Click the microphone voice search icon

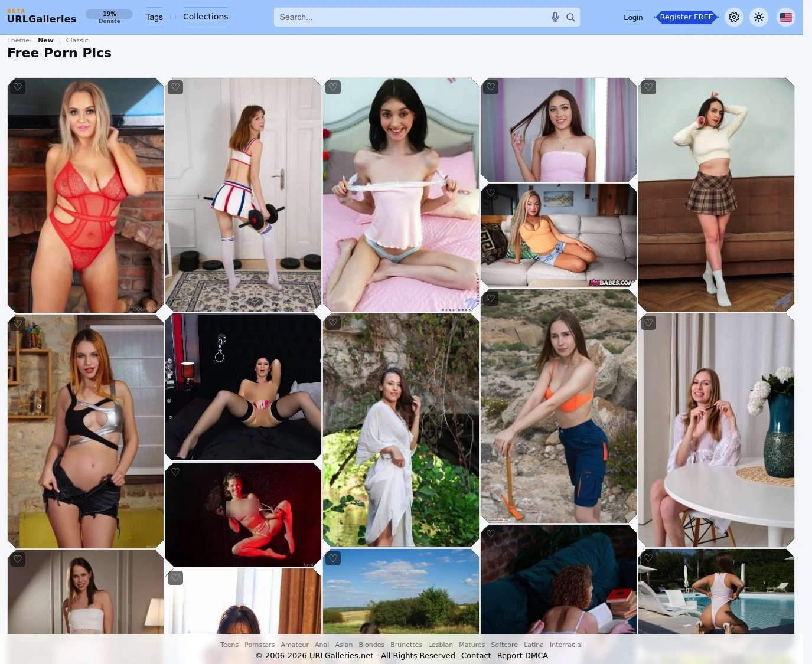(x=555, y=17)
